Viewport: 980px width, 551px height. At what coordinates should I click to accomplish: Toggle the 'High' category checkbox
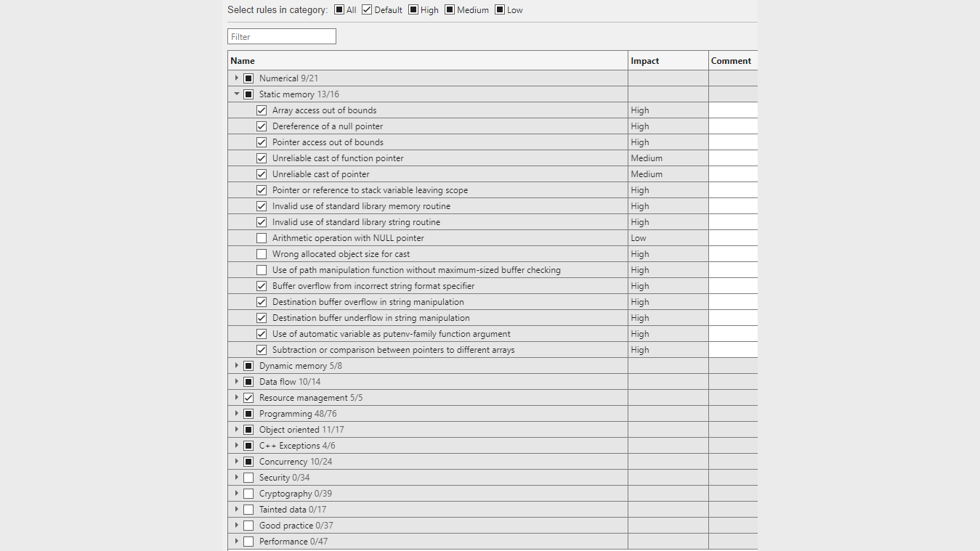pyautogui.click(x=413, y=10)
